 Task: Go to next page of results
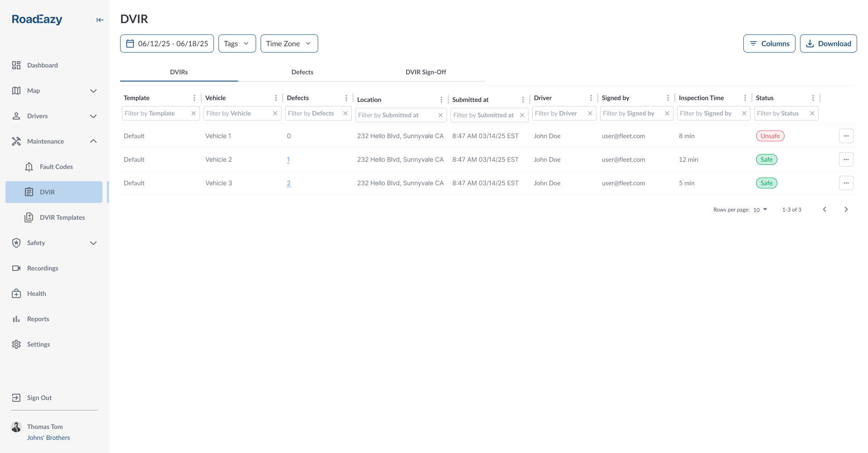(846, 209)
